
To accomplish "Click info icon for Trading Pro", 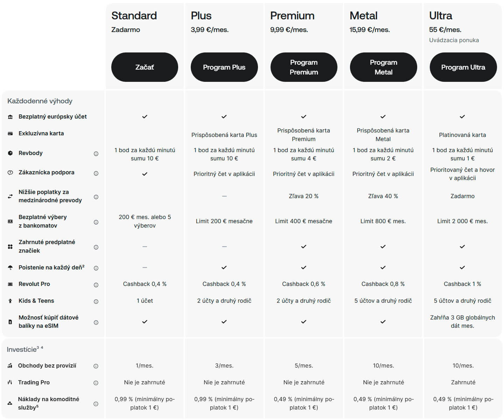I will [x=96, y=383].
